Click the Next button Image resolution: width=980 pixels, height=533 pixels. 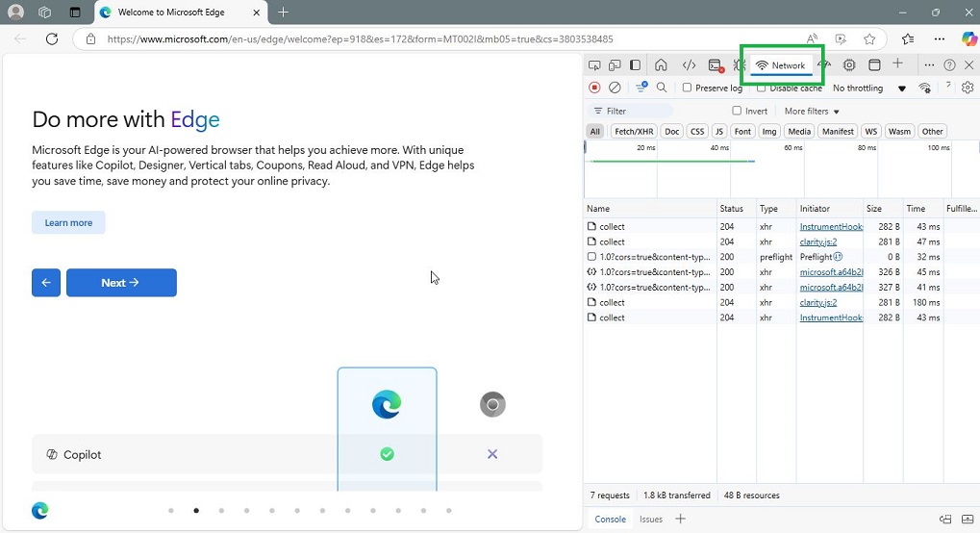tap(121, 283)
